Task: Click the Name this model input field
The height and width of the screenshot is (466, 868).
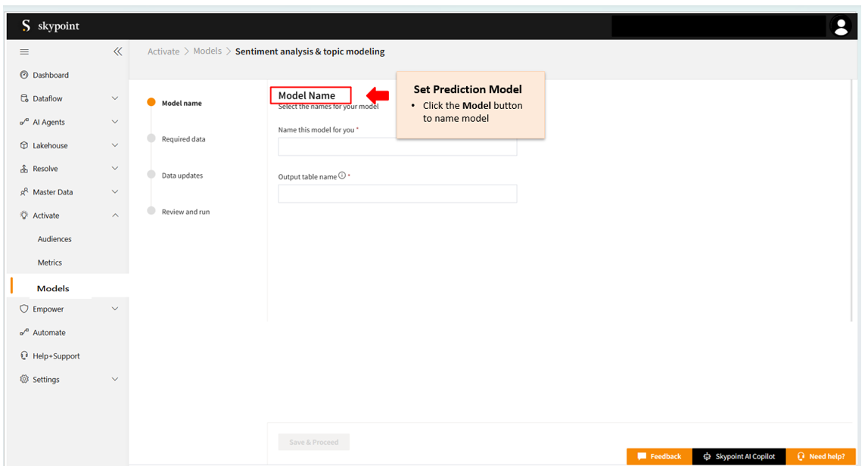Action: pyautogui.click(x=397, y=147)
